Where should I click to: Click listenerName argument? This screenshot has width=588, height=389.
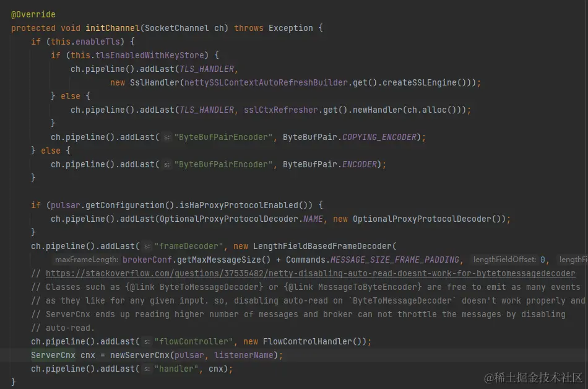(x=243, y=355)
